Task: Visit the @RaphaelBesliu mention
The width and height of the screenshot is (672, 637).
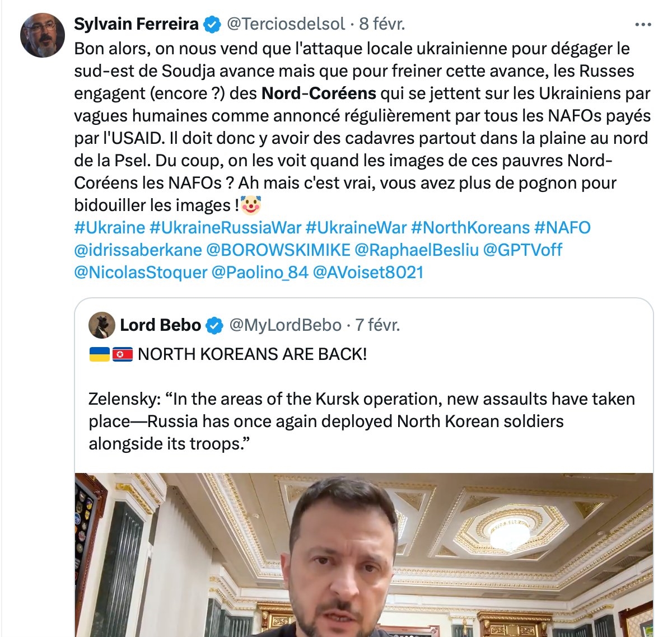Action: pos(417,250)
